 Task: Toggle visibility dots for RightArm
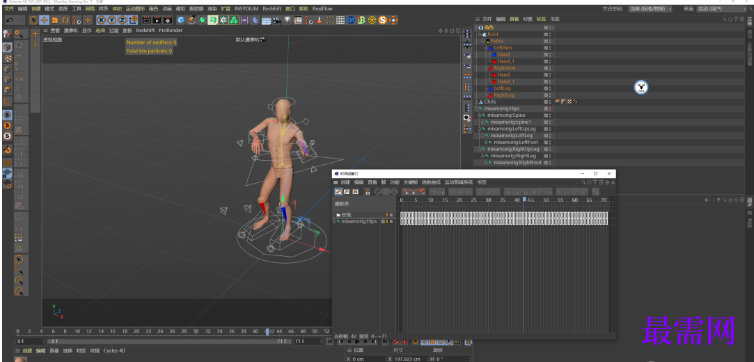click(x=550, y=68)
